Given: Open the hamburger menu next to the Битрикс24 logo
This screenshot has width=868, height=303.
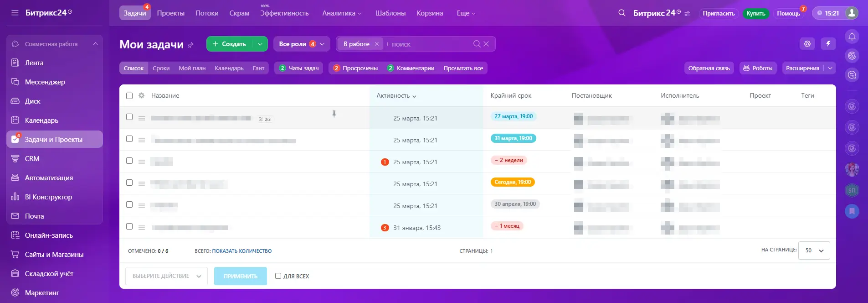Looking at the screenshot, I should point(15,13).
